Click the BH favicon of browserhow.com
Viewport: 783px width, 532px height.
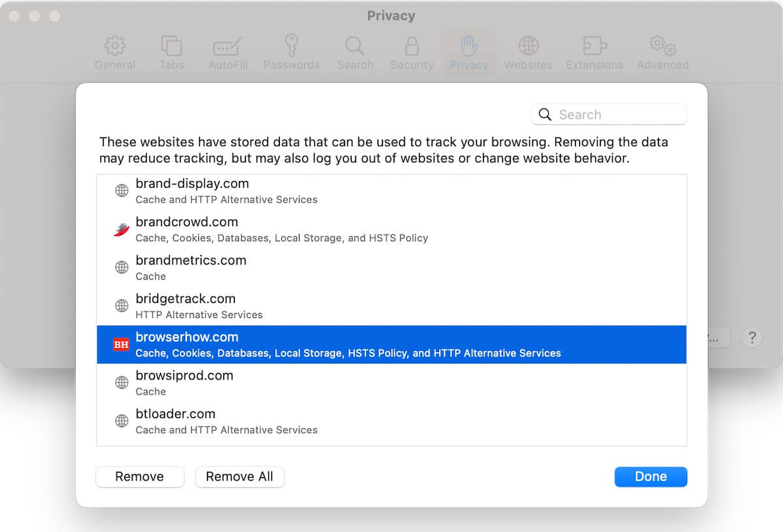pyautogui.click(x=121, y=344)
